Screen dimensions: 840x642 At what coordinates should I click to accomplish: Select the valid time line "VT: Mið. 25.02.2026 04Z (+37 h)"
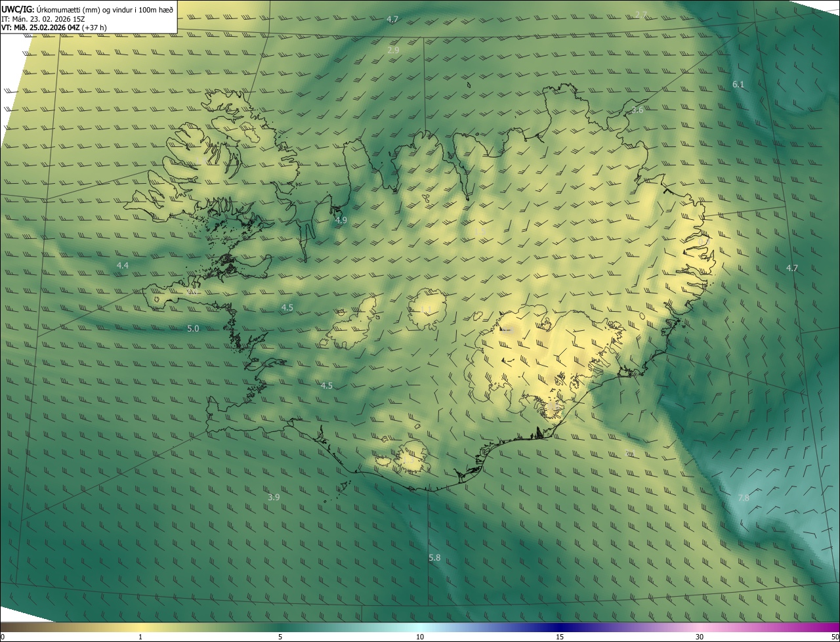[x=54, y=28]
